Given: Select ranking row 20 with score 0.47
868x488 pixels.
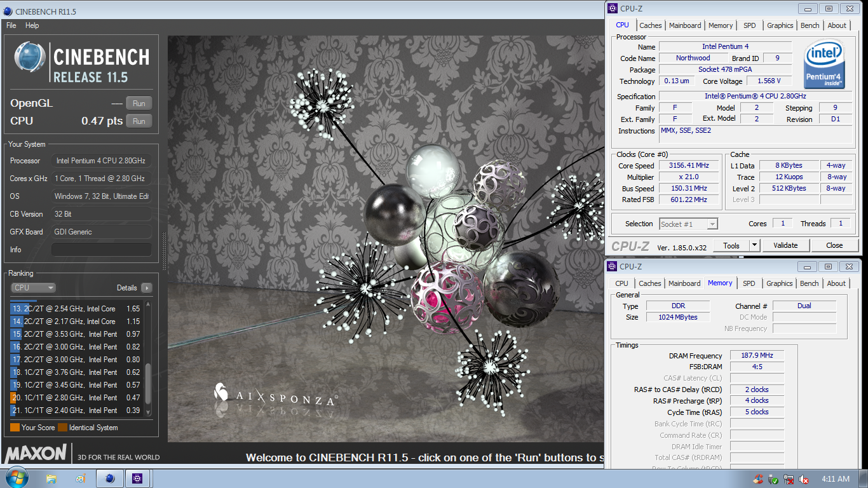Looking at the screenshot, I should [76, 398].
